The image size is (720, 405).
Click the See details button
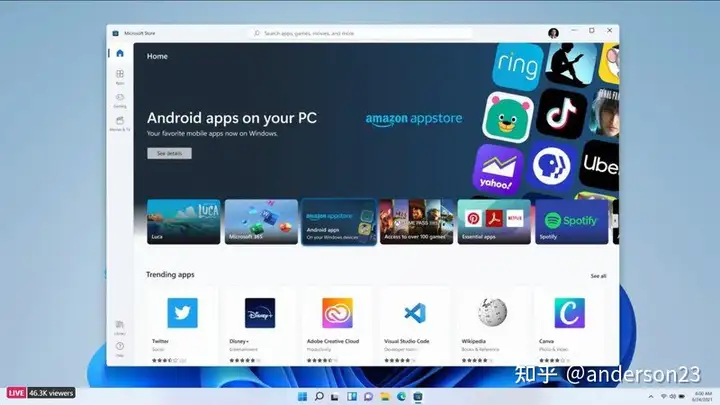[169, 153]
